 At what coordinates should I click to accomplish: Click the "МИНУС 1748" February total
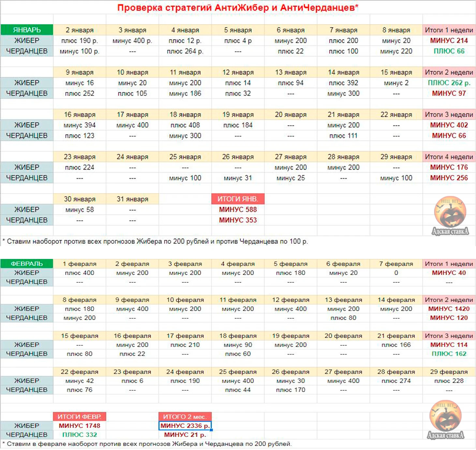click(80, 426)
